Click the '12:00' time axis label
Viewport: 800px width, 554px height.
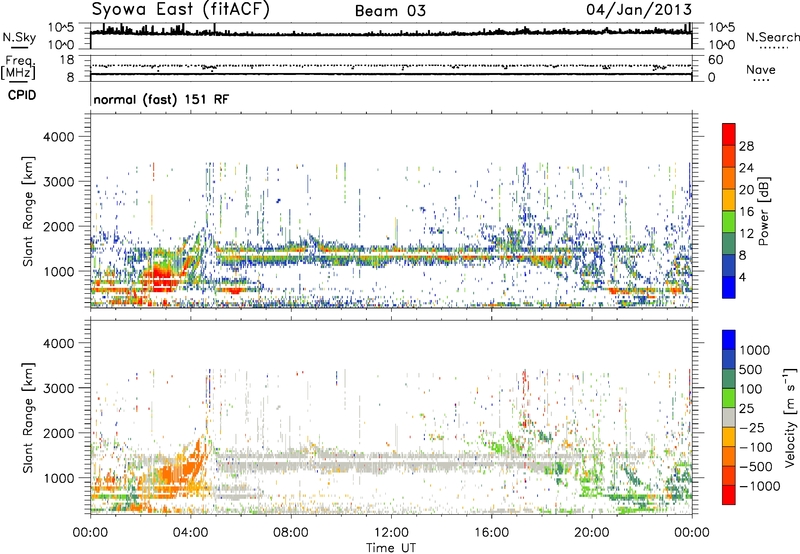(391, 533)
